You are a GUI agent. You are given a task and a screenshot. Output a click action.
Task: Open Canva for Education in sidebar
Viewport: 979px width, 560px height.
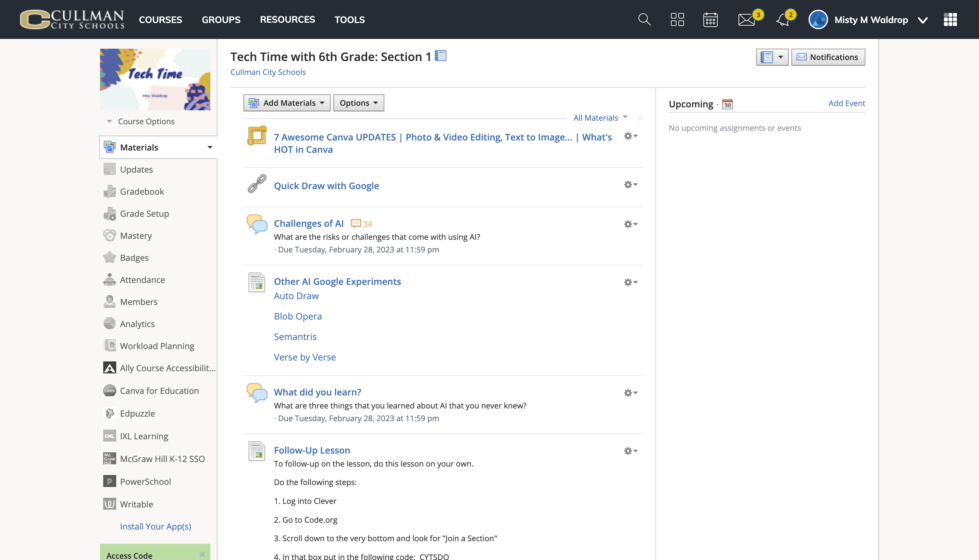[159, 391]
